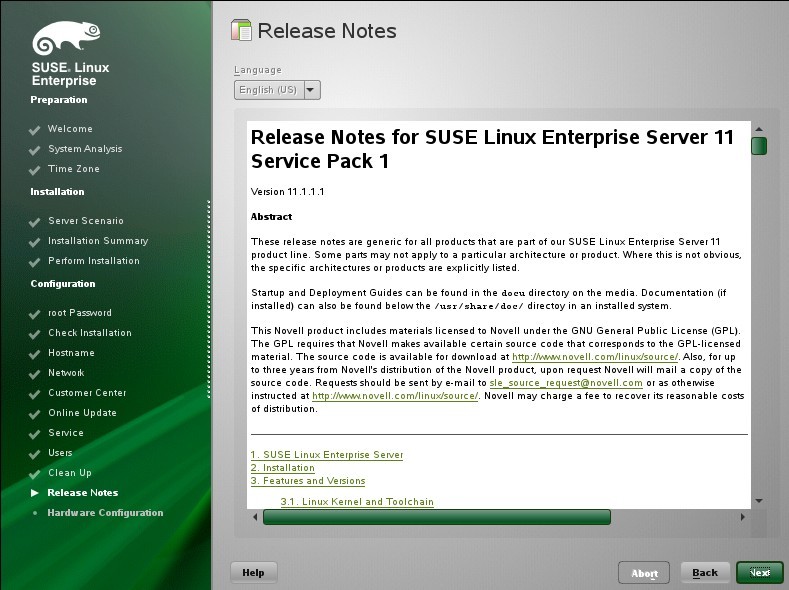This screenshot has width=789, height=590.
Task: Open the 2. Installation contents link
Action: tap(282, 468)
